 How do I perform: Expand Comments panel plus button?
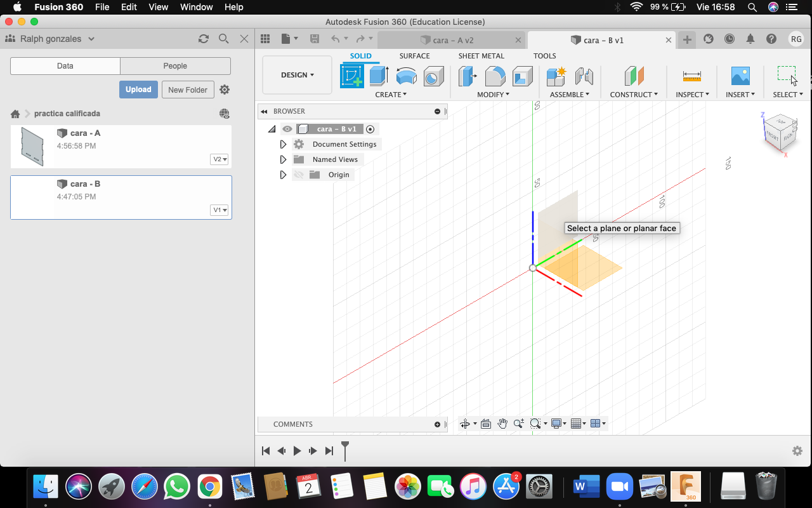[437, 424]
